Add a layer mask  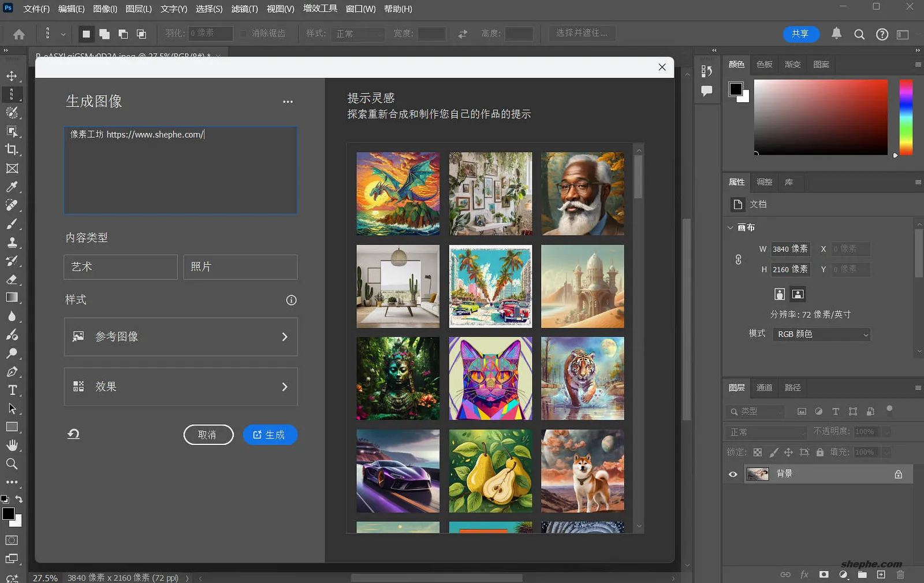(824, 574)
